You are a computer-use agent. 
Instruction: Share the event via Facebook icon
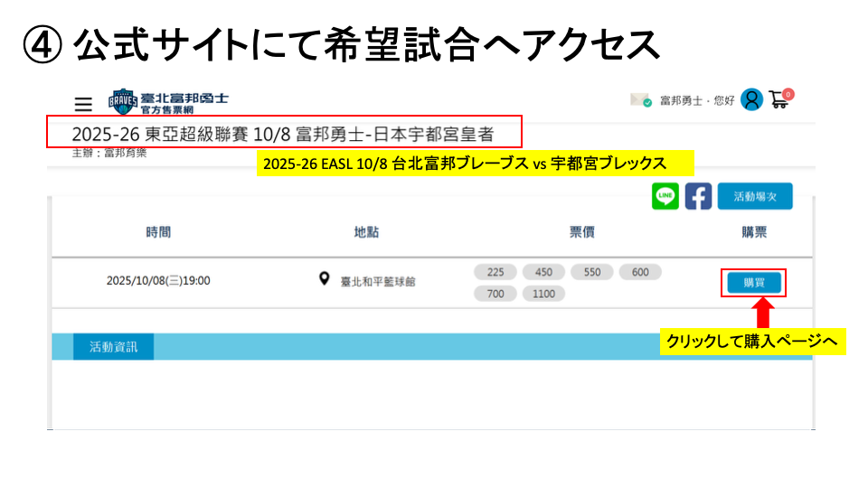tap(698, 196)
